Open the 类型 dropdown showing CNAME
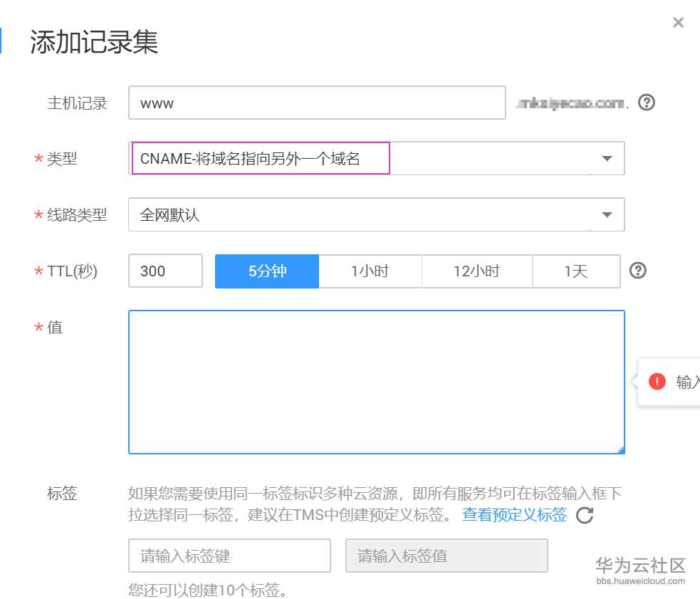Image resolution: width=700 pixels, height=599 pixels. tap(376, 158)
